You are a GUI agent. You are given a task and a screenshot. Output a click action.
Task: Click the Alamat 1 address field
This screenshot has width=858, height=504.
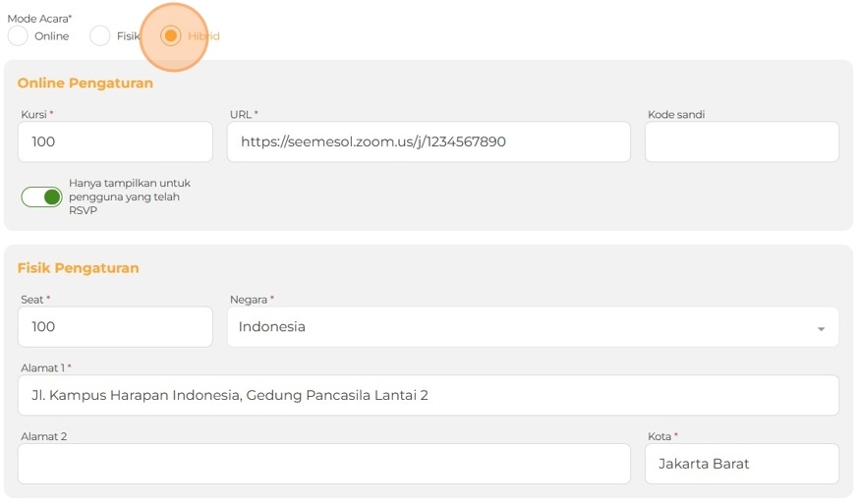(x=429, y=395)
